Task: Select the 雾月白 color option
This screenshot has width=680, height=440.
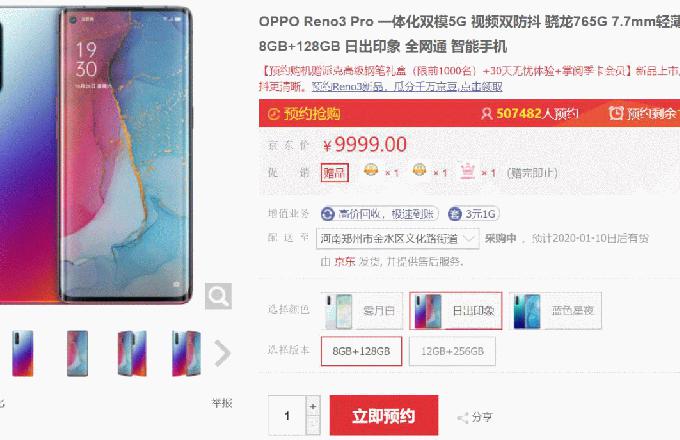Action: tap(362, 311)
